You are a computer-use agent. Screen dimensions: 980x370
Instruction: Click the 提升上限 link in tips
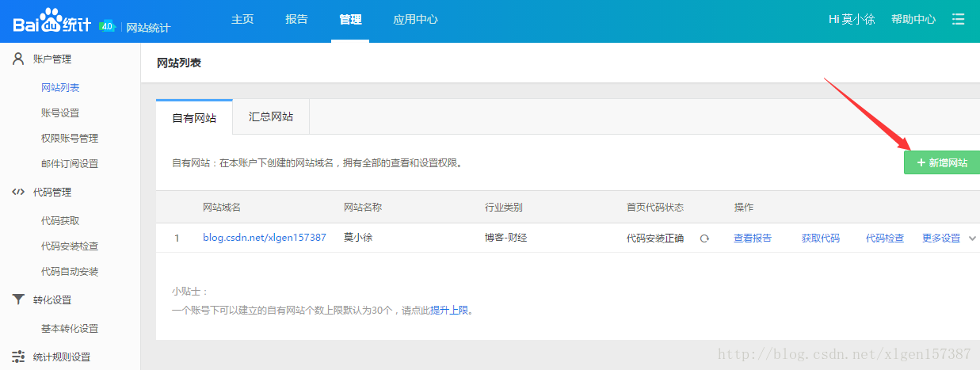pyautogui.click(x=449, y=310)
